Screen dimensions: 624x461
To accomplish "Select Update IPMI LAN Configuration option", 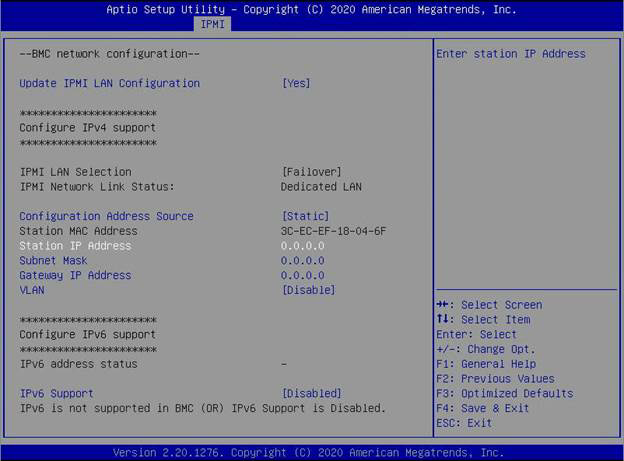I will (110, 83).
